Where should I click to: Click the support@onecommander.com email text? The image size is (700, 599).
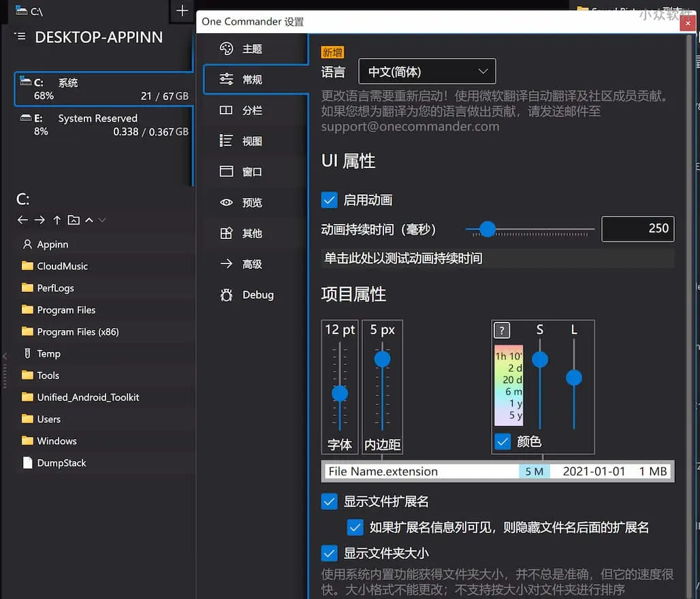coord(411,127)
